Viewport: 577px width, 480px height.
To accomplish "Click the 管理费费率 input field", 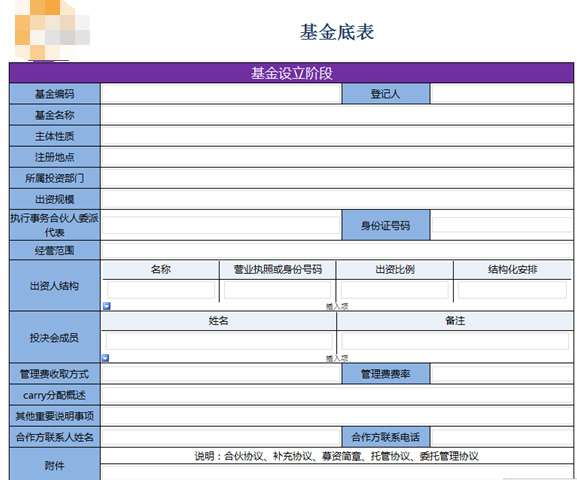I will pos(502,374).
